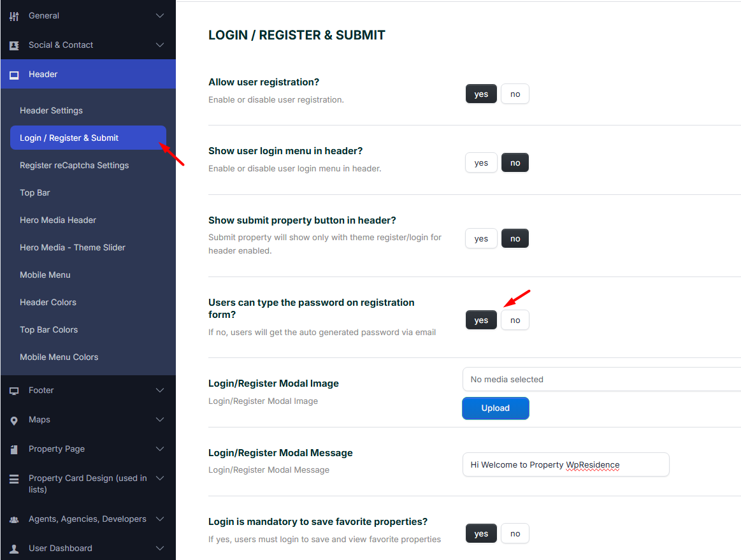Set Allow user registration to no
Screen dimensions: 741x560
point(515,94)
